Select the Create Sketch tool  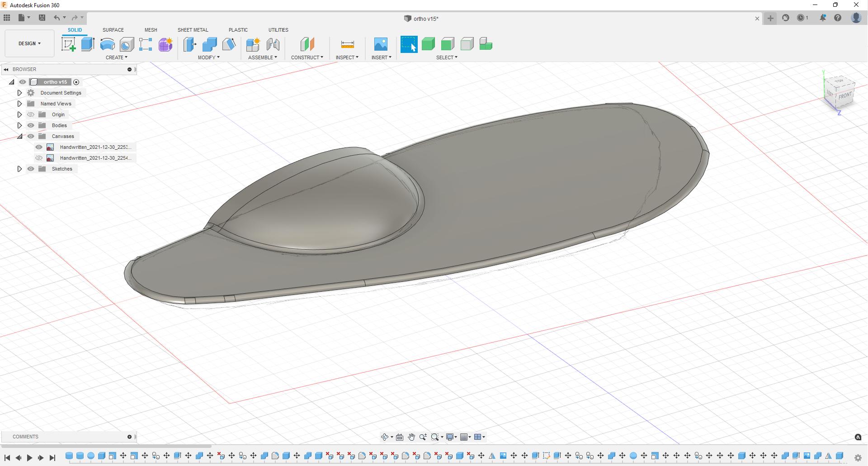click(69, 44)
